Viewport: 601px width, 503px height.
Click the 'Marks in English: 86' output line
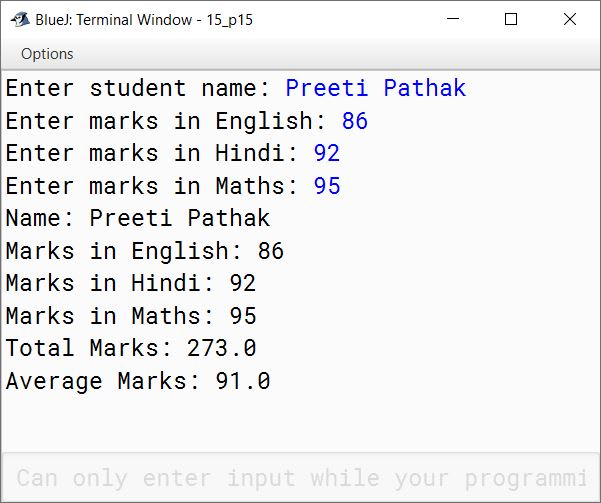(145, 252)
